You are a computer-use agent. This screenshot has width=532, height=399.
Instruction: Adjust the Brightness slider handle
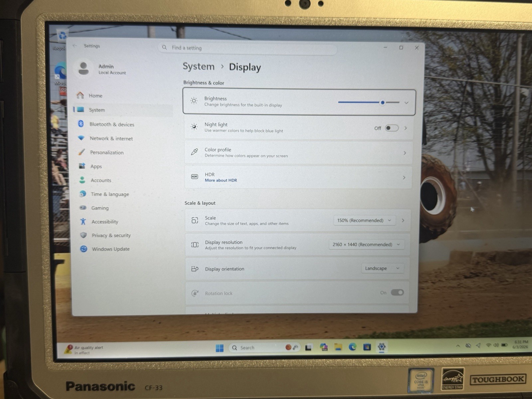(383, 103)
